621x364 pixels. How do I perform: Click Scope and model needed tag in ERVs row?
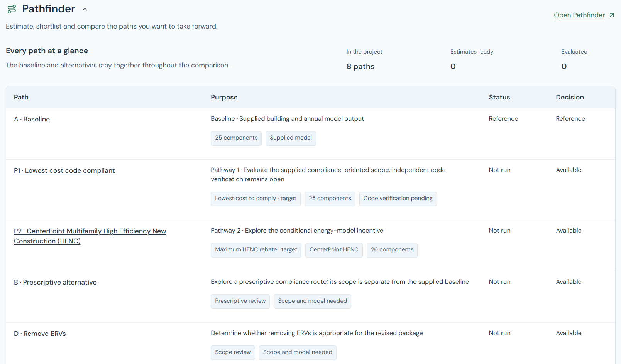point(298,352)
